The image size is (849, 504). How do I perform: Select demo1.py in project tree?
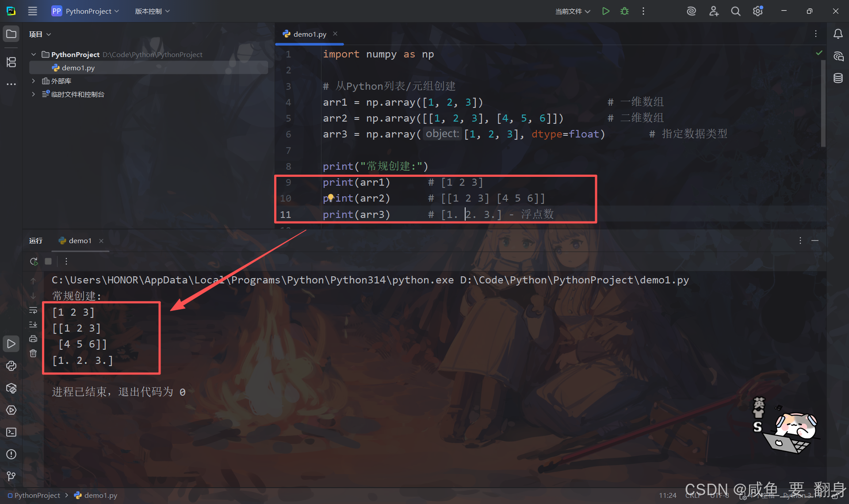tap(78, 68)
